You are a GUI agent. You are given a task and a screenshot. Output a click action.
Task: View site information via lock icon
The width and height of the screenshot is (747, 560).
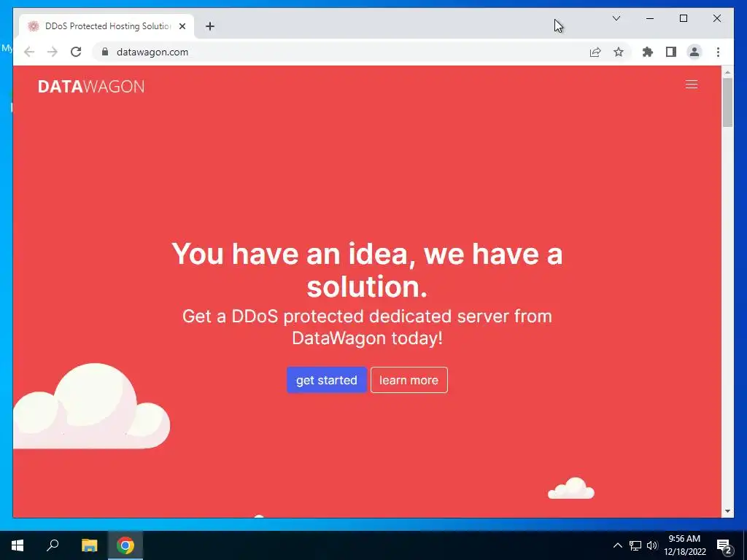coord(105,52)
